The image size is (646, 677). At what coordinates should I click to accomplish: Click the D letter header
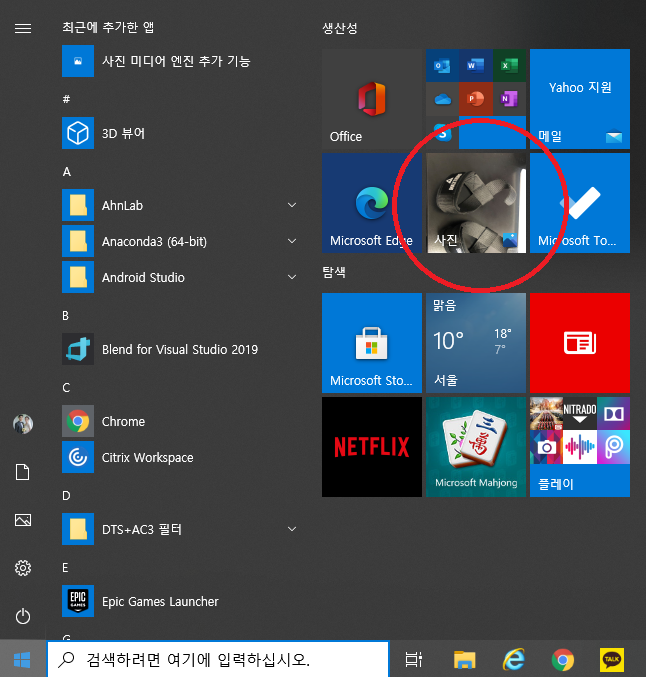point(66,496)
